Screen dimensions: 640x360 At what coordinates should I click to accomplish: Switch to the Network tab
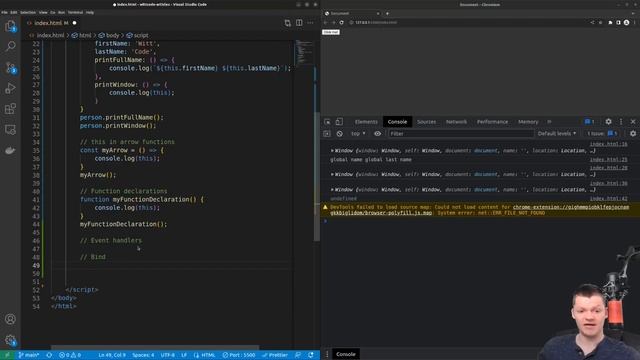tap(456, 122)
